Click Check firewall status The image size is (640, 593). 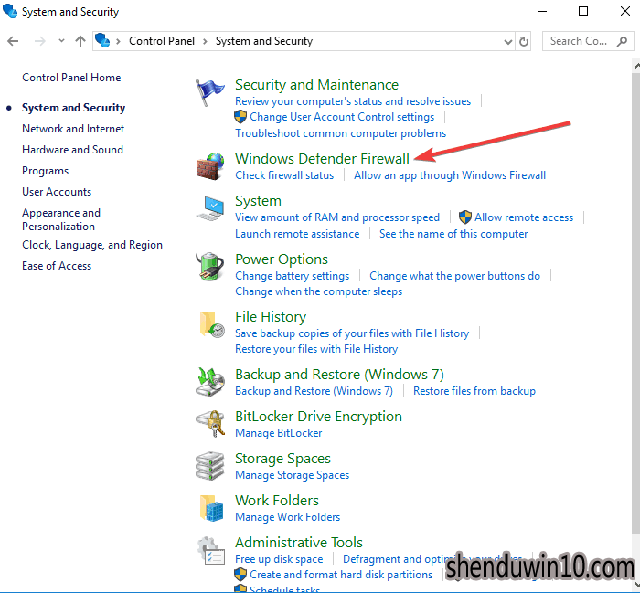tap(284, 175)
